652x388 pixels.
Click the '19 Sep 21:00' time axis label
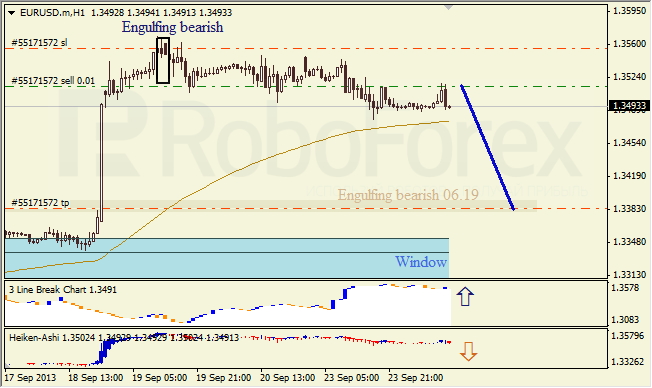[x=224, y=378]
